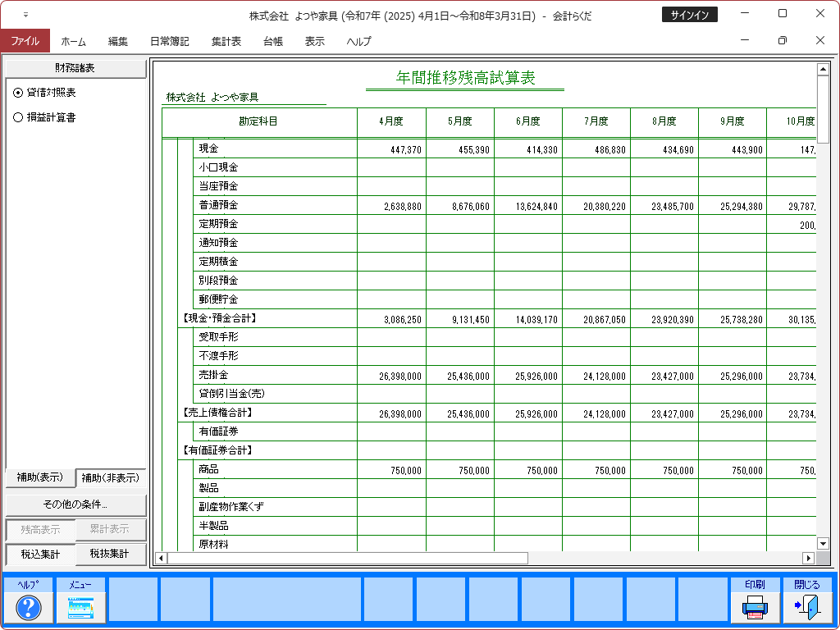Select the 貸借対照表 radio button
This screenshot has width=840, height=630.
pos(18,94)
